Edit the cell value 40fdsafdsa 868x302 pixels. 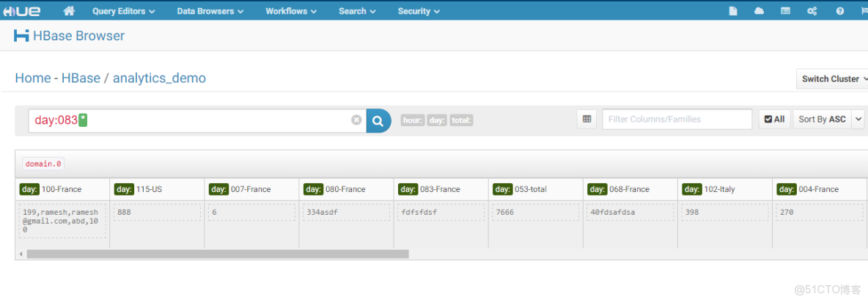point(630,213)
